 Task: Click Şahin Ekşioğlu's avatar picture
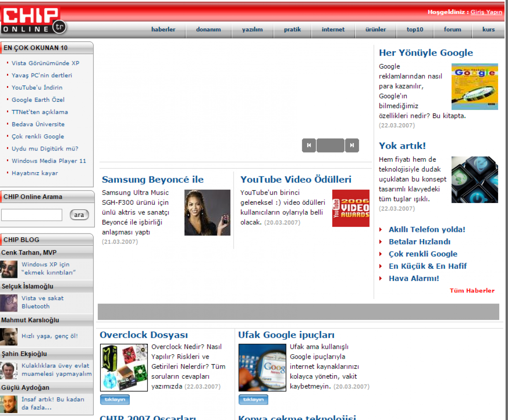click(x=9, y=370)
